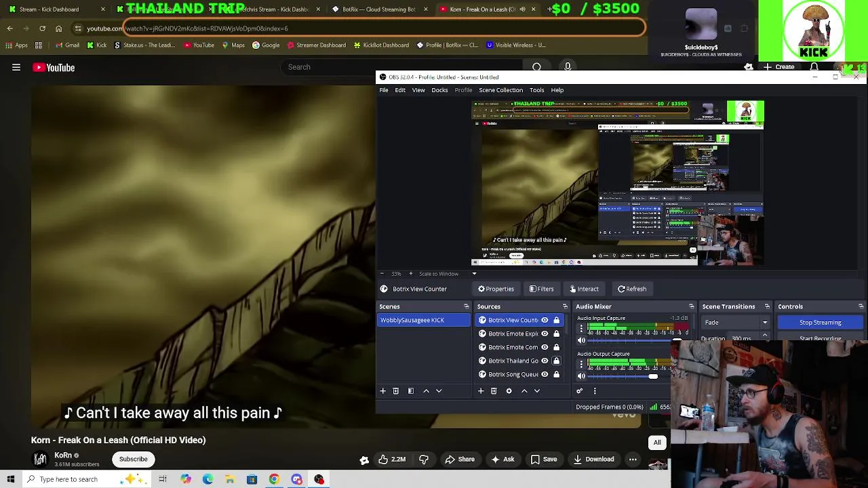
Task: Click the Windows Start button
Action: click(x=11, y=479)
